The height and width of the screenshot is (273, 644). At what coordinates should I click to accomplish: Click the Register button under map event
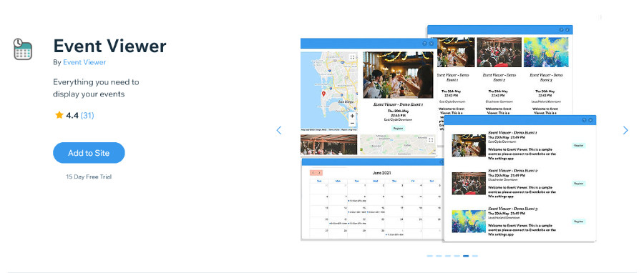pos(398,129)
